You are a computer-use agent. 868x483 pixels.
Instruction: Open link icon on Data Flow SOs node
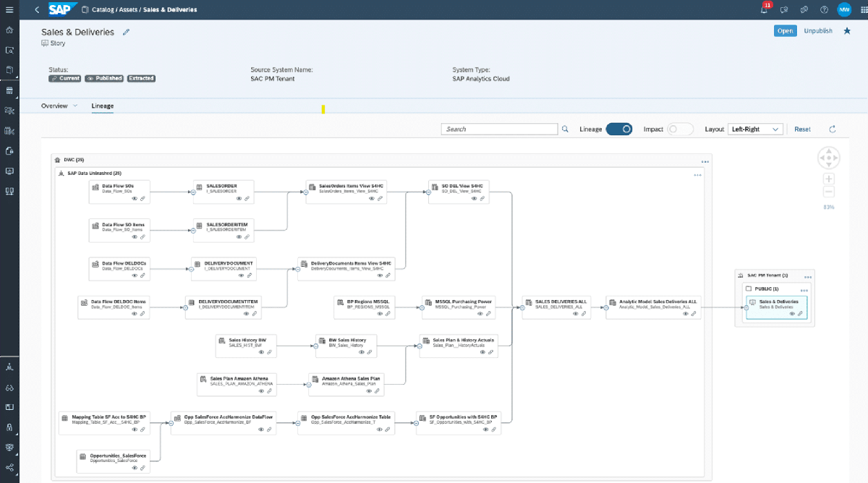[143, 197]
